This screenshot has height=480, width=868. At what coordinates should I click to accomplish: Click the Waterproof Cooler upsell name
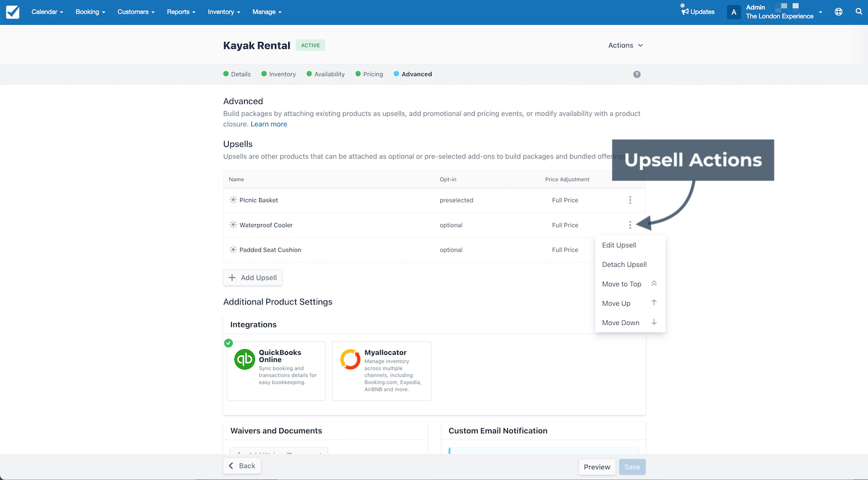pos(266,225)
